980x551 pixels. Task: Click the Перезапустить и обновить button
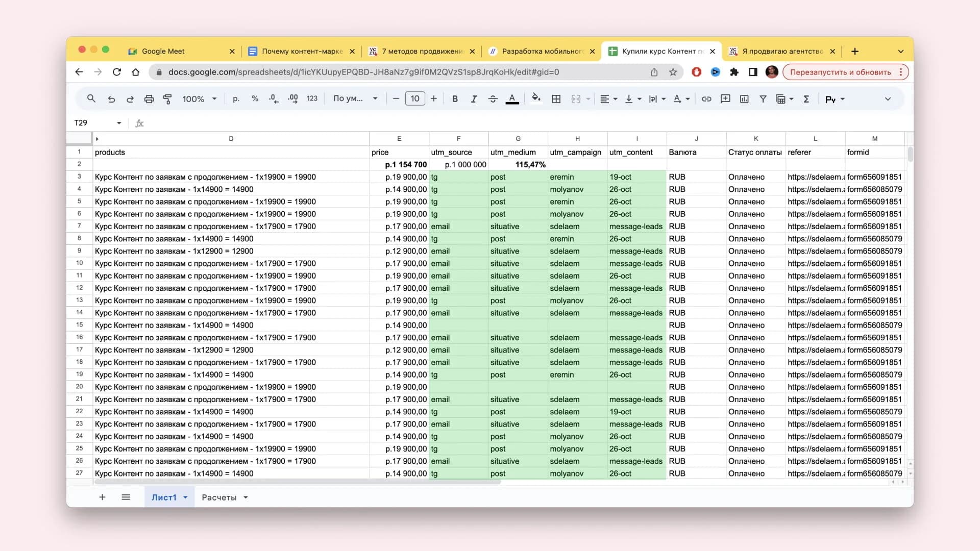coord(840,72)
